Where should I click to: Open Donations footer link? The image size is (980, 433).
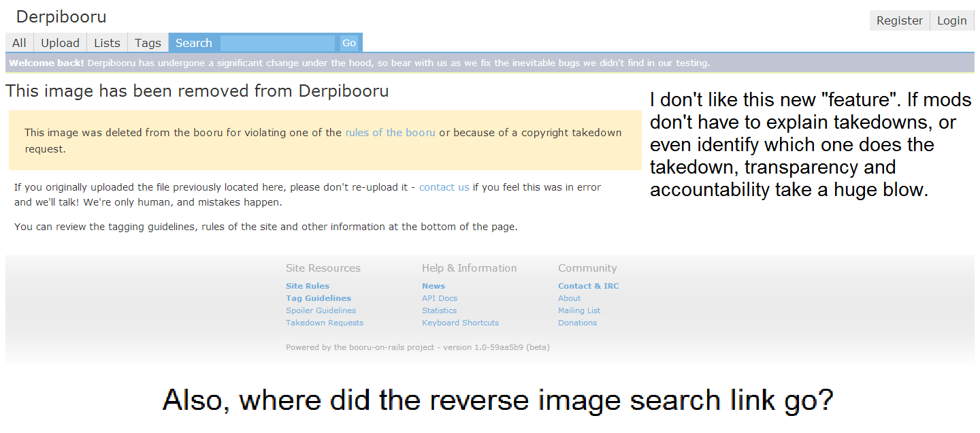coord(577,323)
